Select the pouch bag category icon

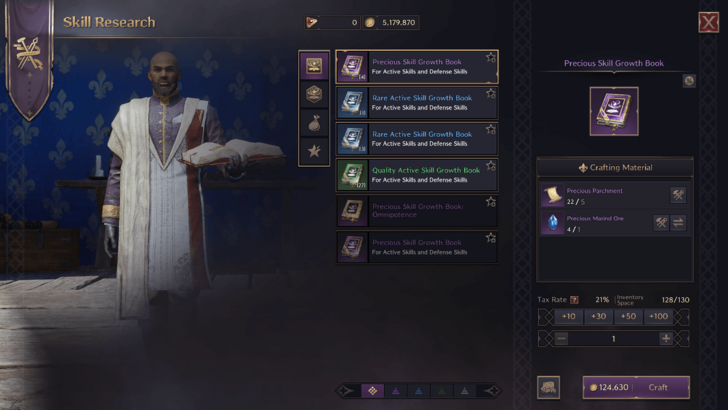click(314, 123)
